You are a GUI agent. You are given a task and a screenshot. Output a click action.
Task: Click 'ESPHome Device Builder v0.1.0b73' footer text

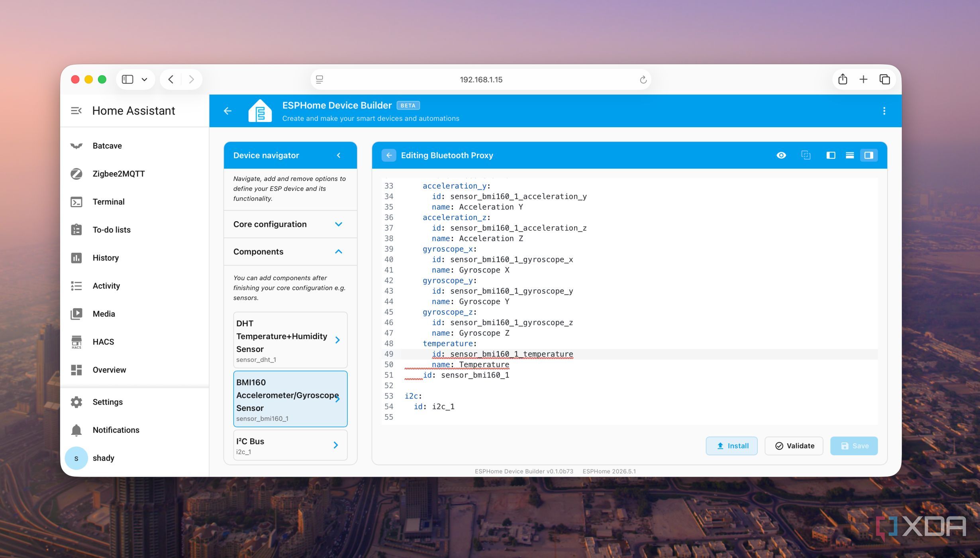(524, 472)
